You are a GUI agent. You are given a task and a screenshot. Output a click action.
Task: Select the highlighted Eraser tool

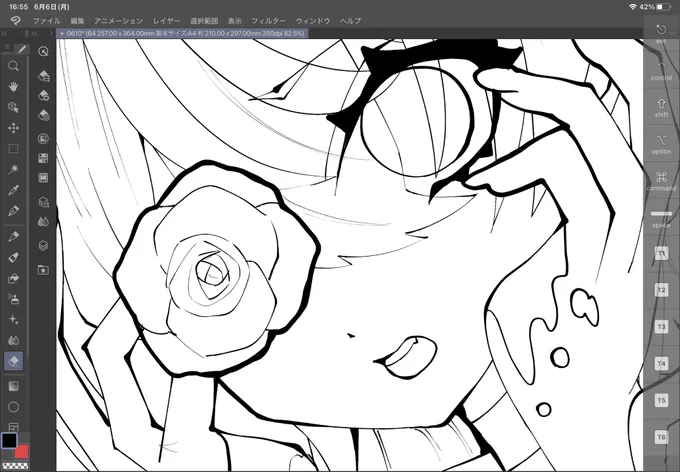pyautogui.click(x=13, y=361)
